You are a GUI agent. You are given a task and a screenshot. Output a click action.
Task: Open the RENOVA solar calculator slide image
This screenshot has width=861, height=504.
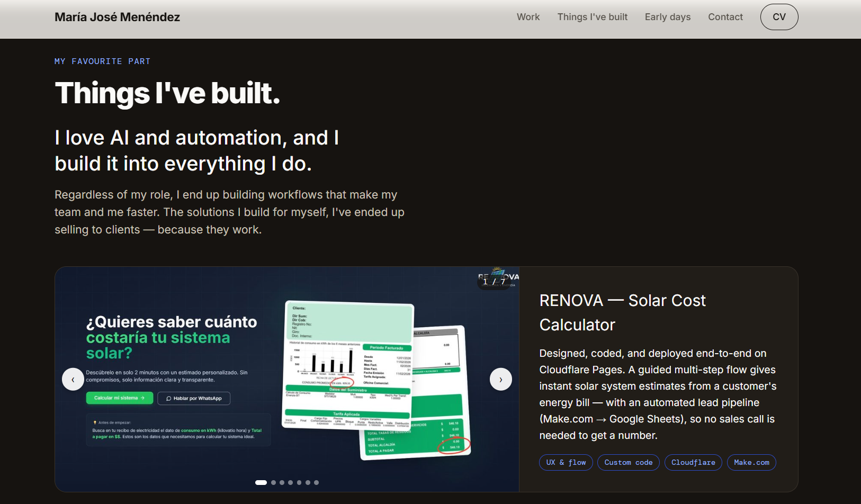287,379
